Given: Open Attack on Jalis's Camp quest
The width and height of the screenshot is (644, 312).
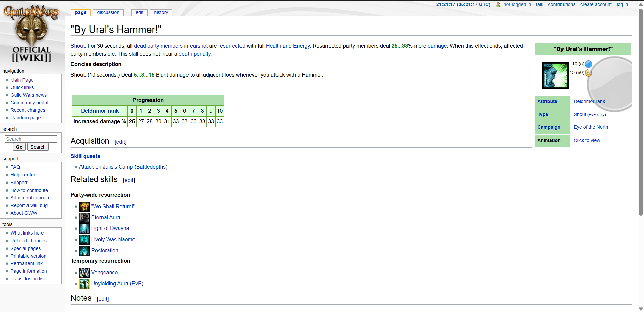Looking at the screenshot, I should click(106, 167).
